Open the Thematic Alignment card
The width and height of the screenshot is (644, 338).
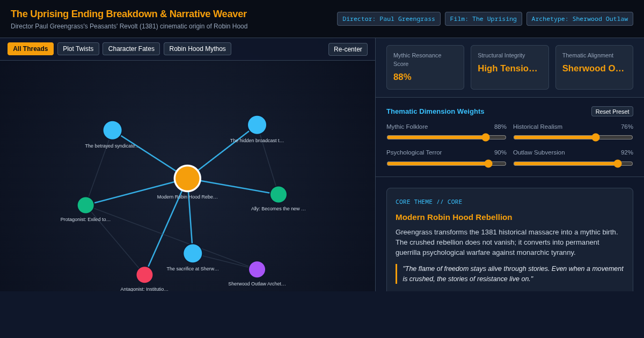pos(594,68)
